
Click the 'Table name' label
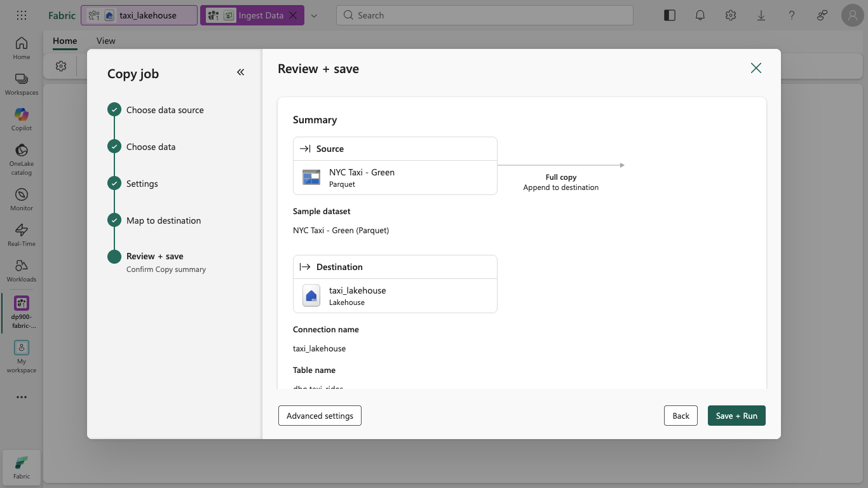pyautogui.click(x=315, y=370)
